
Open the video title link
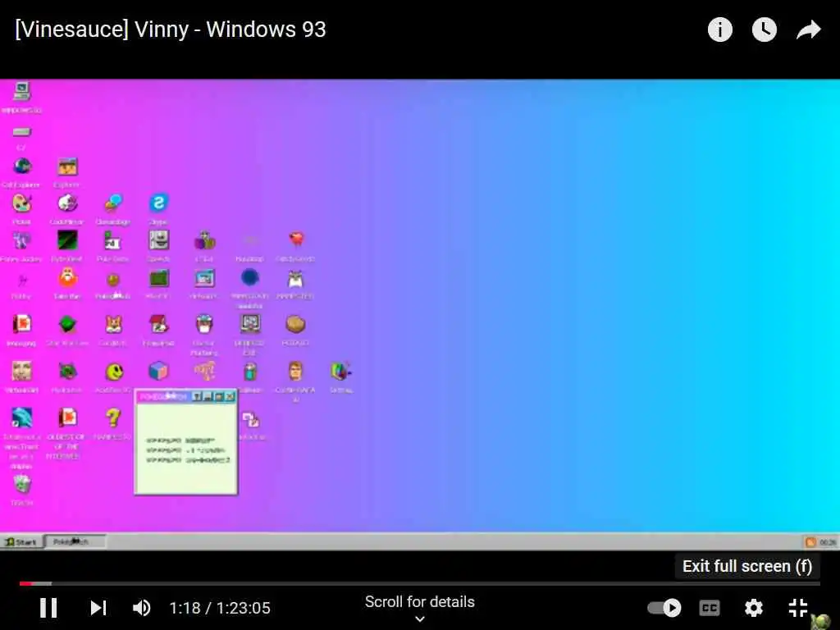click(x=171, y=30)
